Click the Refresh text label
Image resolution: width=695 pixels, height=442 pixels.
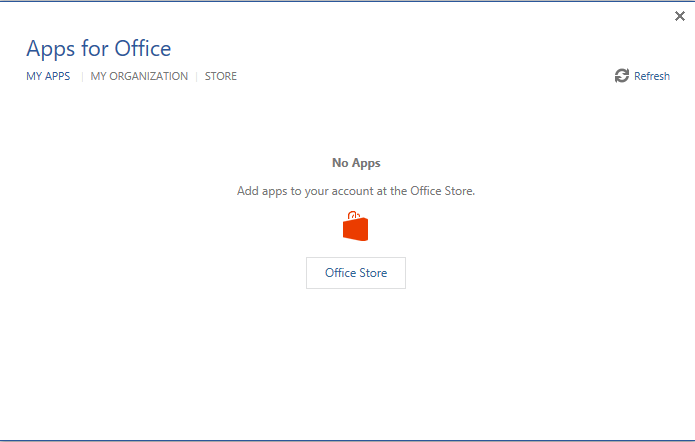tap(652, 76)
